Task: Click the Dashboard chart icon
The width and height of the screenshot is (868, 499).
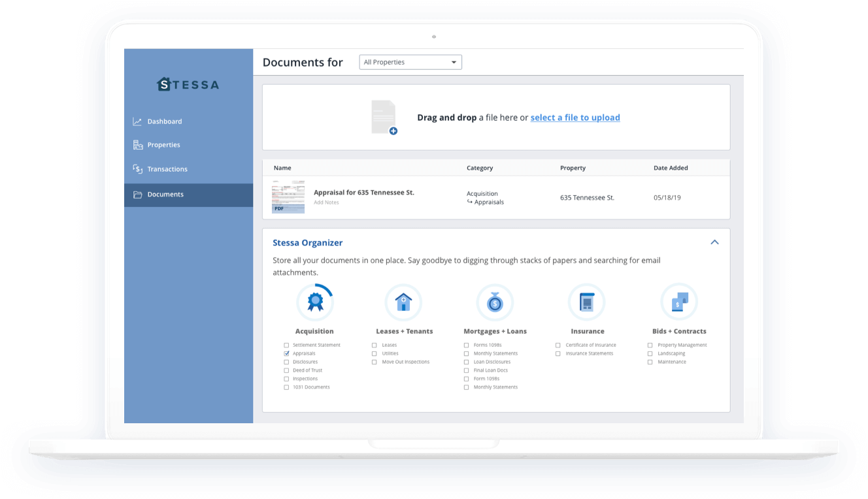Action: (x=137, y=121)
